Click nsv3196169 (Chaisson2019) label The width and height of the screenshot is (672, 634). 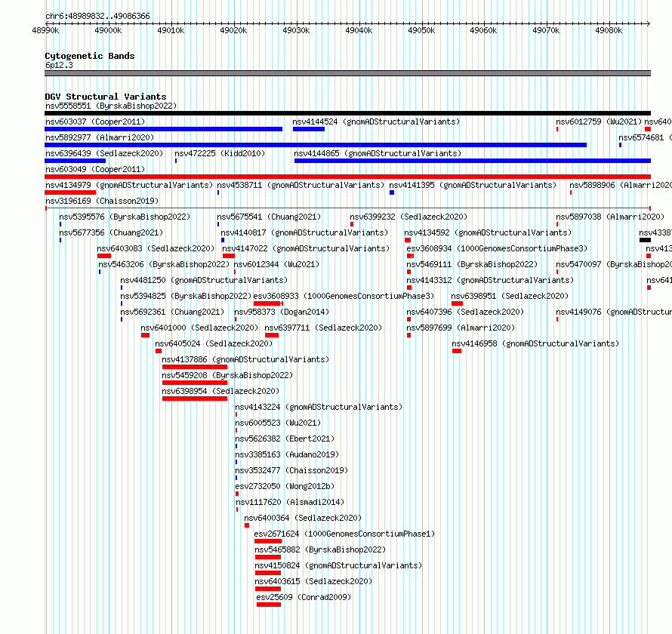pos(102,201)
